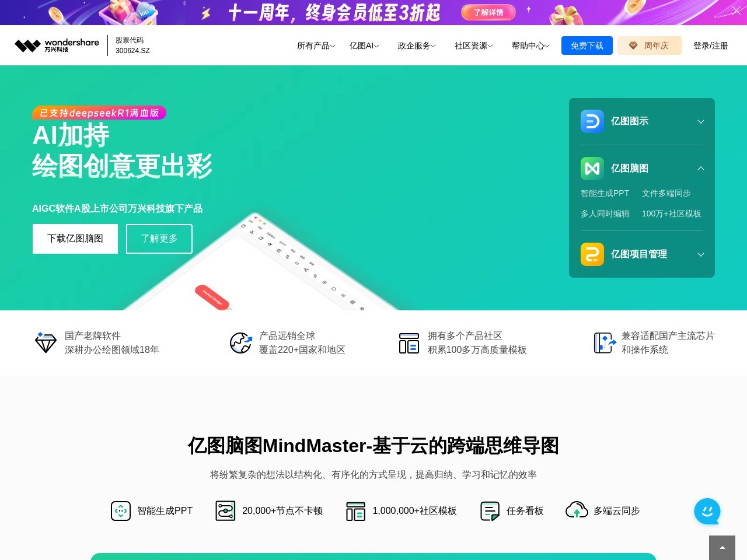Image resolution: width=747 pixels, height=560 pixels.
Task: Open the chat support smiley bubble
Action: click(x=707, y=512)
